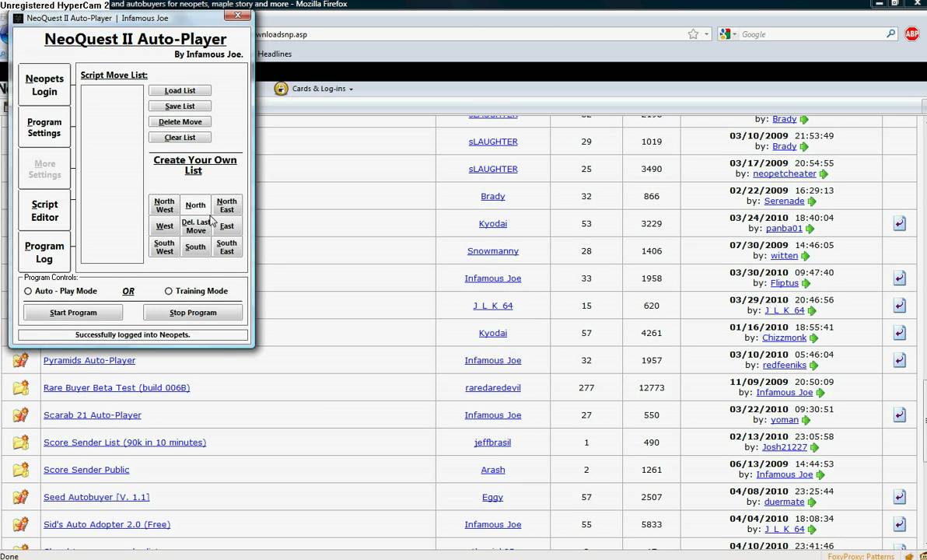Open the Neopets Login tab
The width and height of the screenshot is (927, 560).
point(44,85)
